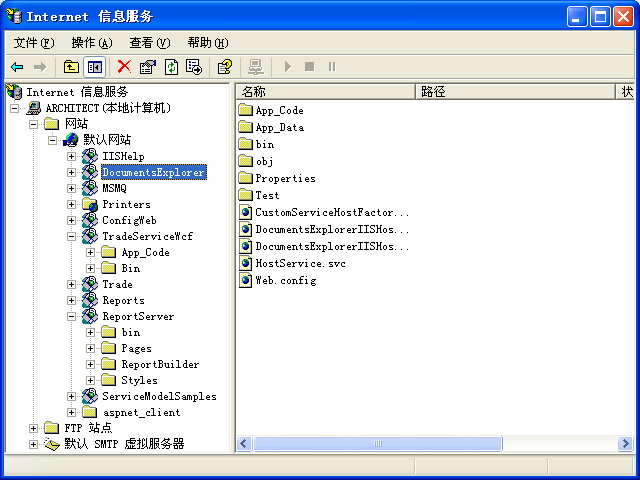Open the 文件(F) menu

(x=34, y=42)
